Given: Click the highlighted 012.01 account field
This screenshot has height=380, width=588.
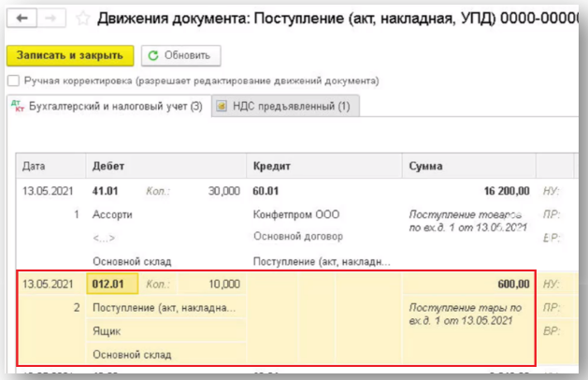Looking at the screenshot, I should [112, 284].
